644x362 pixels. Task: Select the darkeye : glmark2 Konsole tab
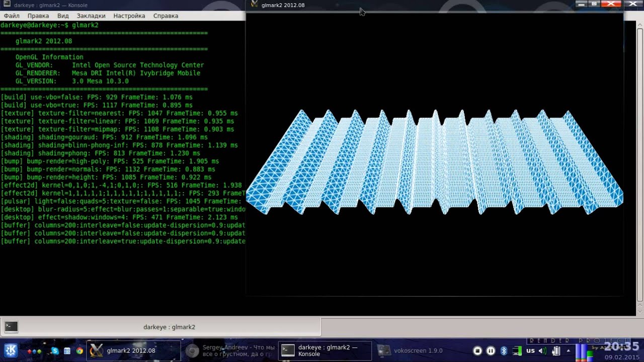click(x=160, y=327)
